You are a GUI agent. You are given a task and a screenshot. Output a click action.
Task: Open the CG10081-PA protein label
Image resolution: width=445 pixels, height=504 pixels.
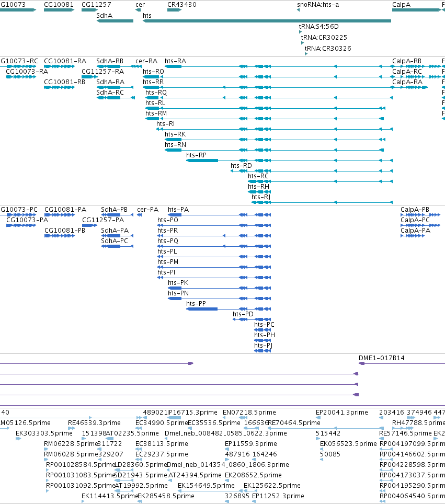tap(65, 210)
